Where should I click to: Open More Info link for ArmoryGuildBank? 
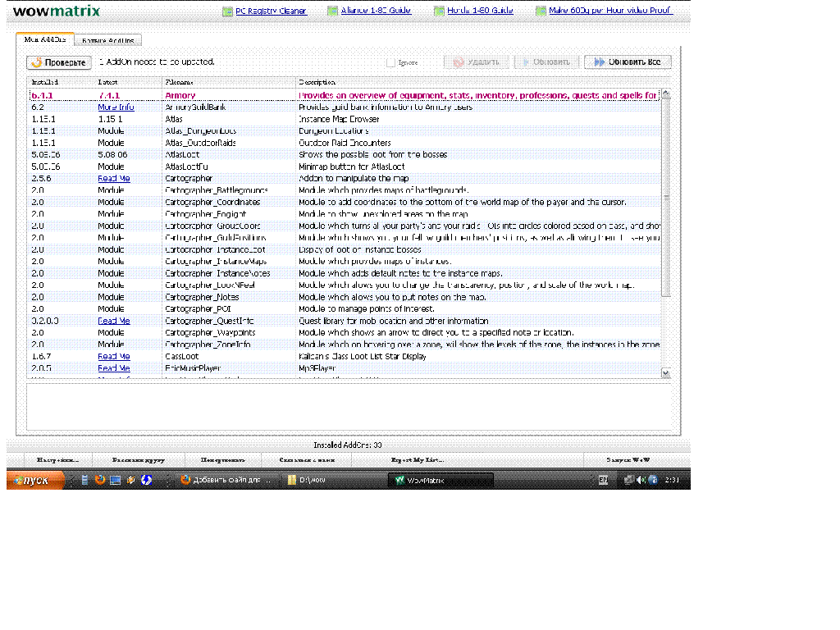click(116, 107)
